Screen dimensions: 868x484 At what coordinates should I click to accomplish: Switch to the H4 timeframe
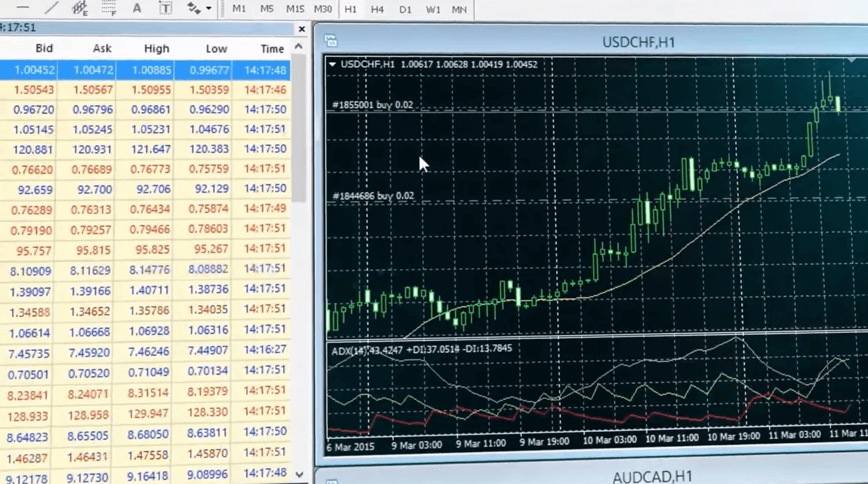pyautogui.click(x=376, y=10)
